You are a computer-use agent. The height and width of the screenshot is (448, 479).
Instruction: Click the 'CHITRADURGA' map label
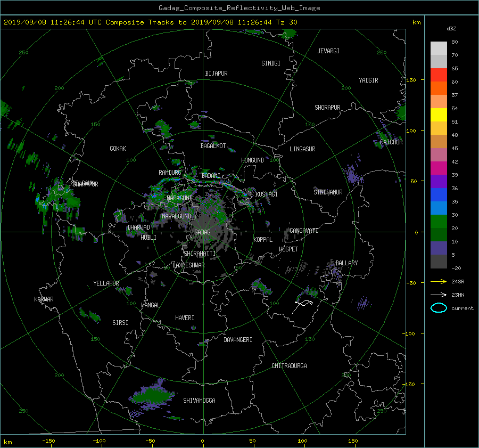tap(289, 366)
